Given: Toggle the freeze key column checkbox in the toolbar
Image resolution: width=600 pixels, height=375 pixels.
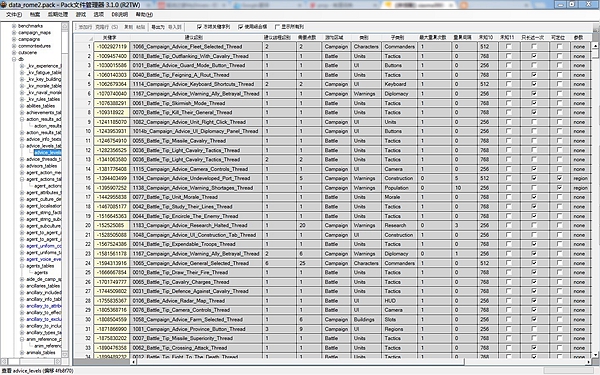Looking at the screenshot, I should [199, 27].
